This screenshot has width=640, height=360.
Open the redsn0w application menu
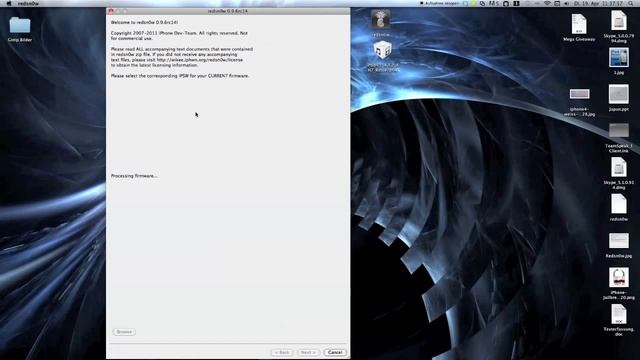pos(28,3)
